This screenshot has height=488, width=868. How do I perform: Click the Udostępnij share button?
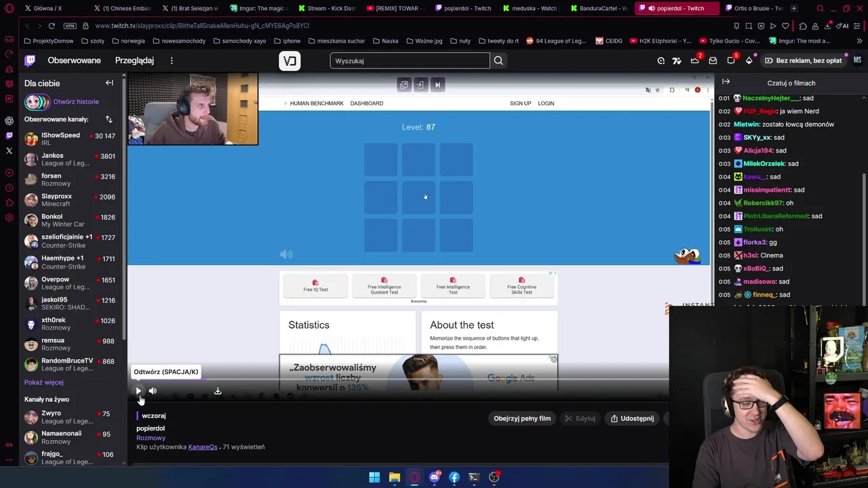pos(632,418)
